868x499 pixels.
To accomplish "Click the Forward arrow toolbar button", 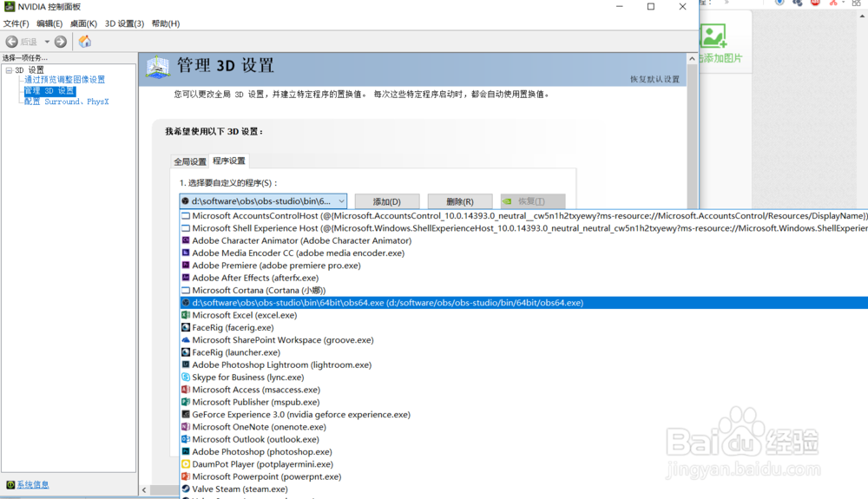I will [x=61, y=42].
